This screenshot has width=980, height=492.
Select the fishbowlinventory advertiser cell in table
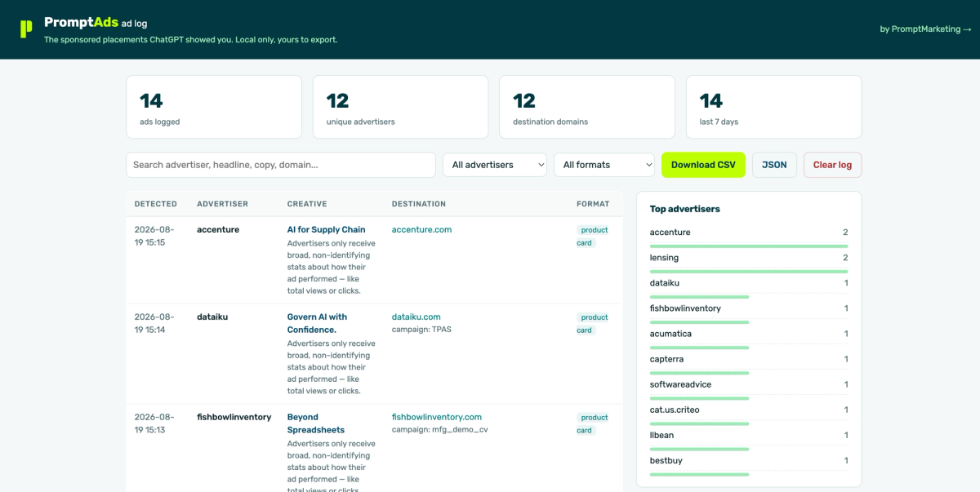click(x=234, y=417)
